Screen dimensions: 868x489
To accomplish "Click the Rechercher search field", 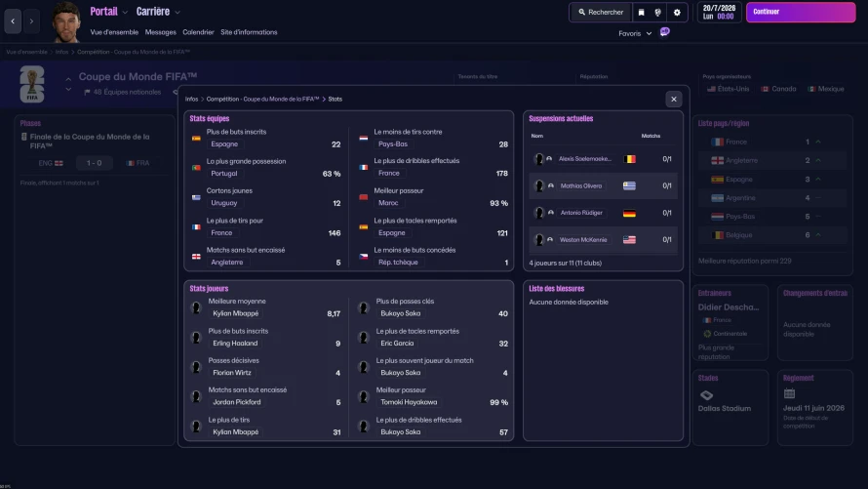I will 601,12.
